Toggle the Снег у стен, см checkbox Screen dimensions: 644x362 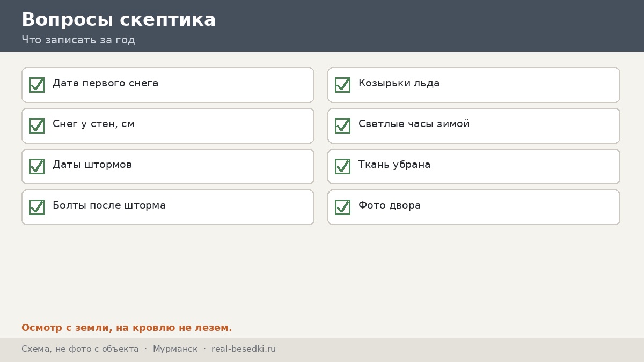click(36, 125)
